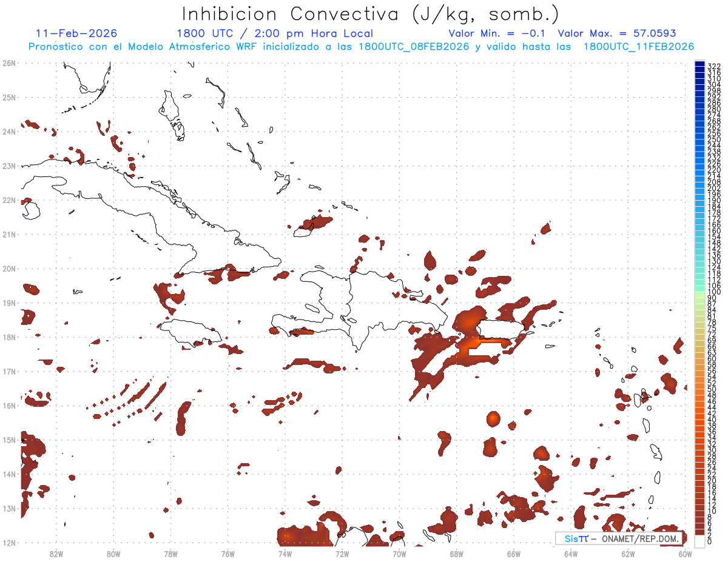
Task: Click the 25N latitude label
Action: 8,97
